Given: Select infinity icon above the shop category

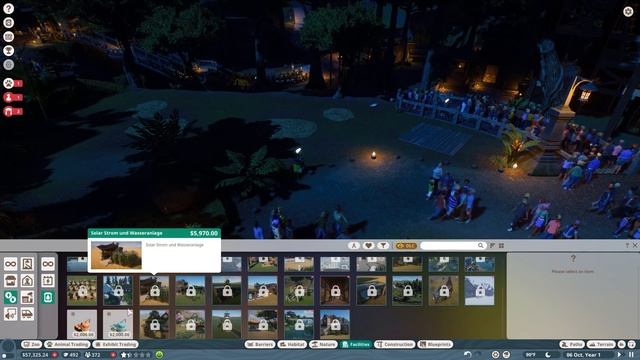Looking at the screenshot, I should tap(11, 264).
